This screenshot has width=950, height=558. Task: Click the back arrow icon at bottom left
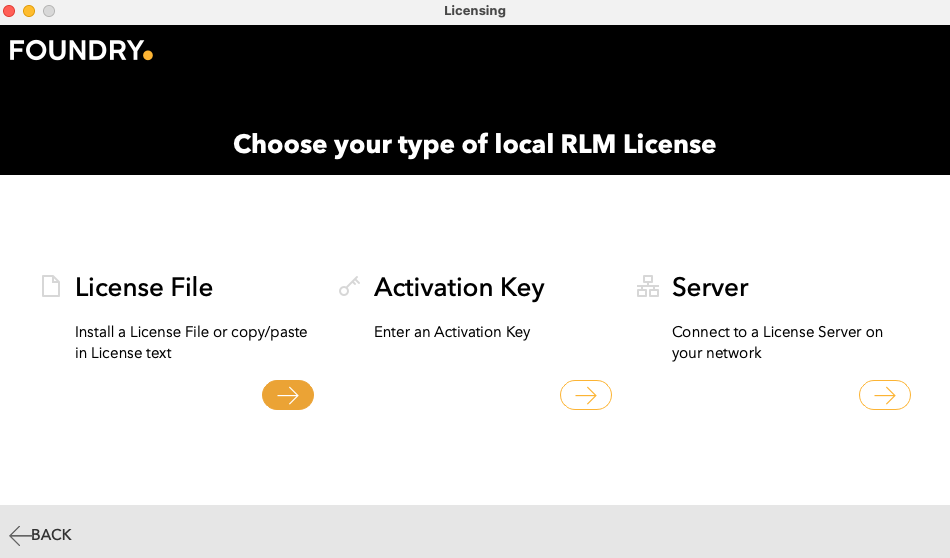(x=20, y=535)
